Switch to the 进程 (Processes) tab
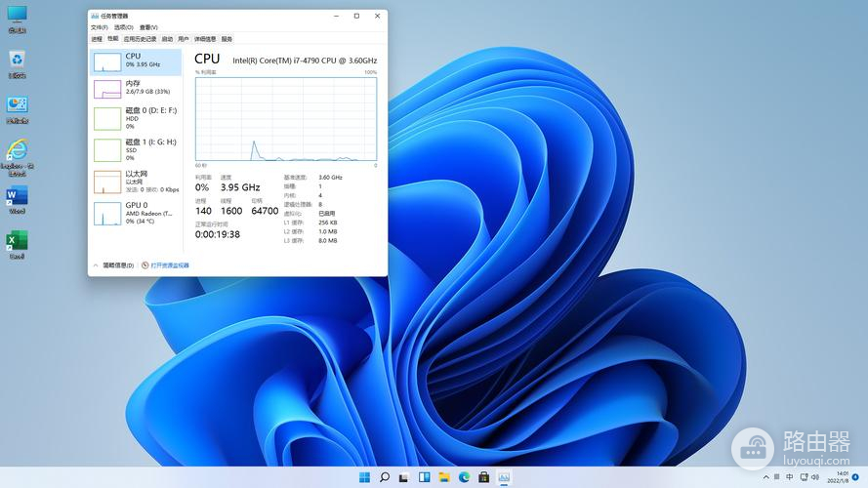 [97, 39]
